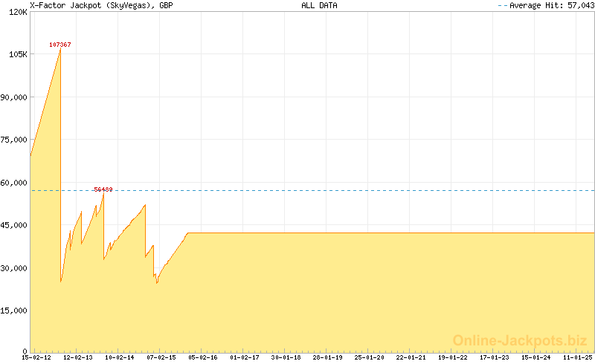Click the 105K y-axis label
The image size is (595, 364).
16,54
